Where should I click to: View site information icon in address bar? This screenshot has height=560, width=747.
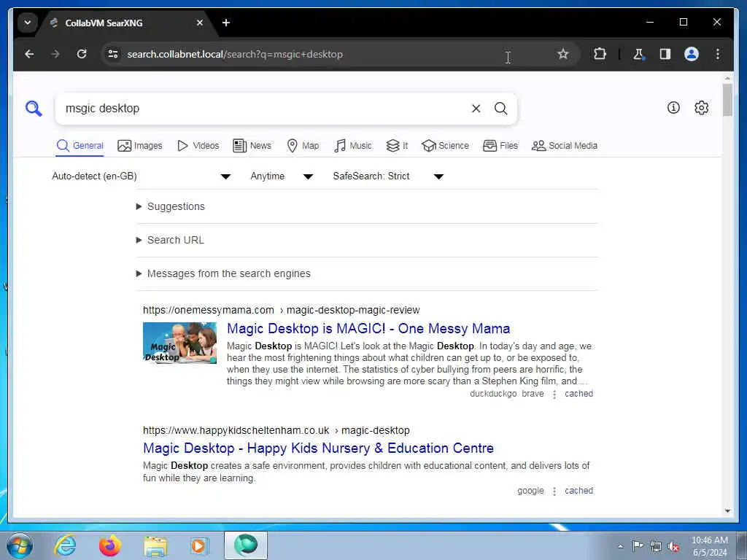click(113, 54)
